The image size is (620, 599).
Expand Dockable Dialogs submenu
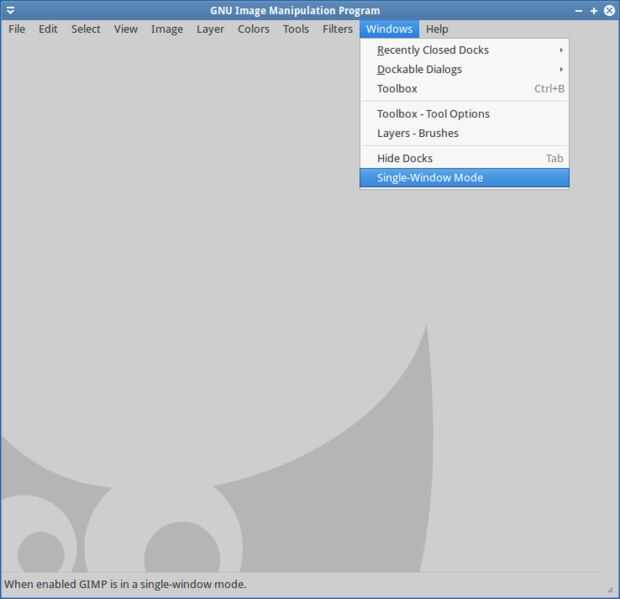pyautogui.click(x=465, y=69)
